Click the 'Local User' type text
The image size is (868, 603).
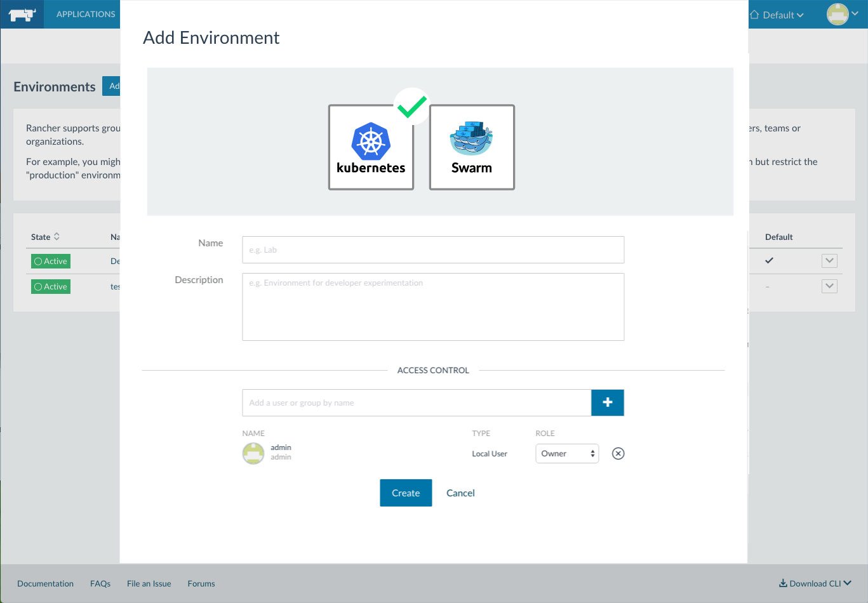click(490, 454)
